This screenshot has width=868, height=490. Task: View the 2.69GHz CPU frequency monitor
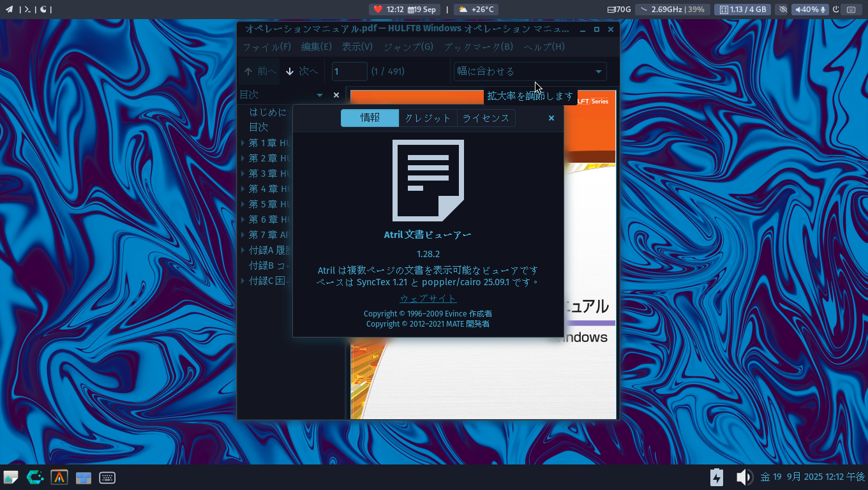[x=672, y=10]
